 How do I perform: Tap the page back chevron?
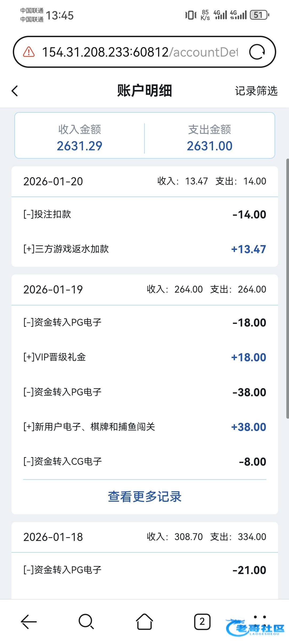(15, 91)
